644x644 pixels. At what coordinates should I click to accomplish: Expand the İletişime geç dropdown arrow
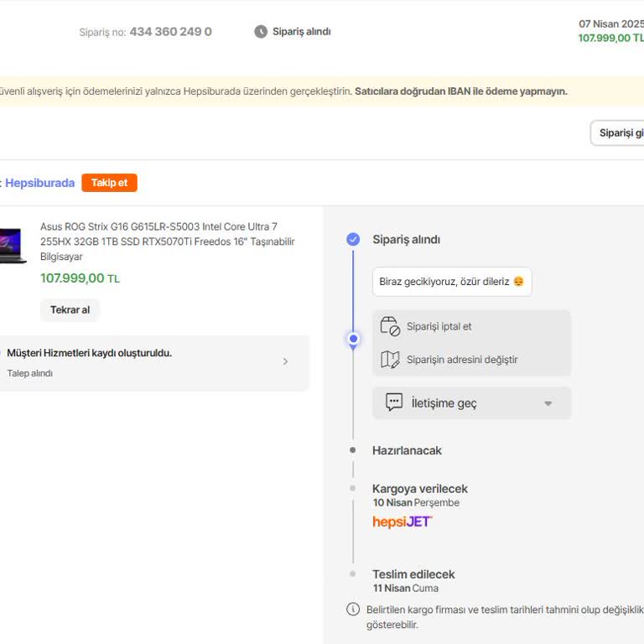[x=548, y=403]
